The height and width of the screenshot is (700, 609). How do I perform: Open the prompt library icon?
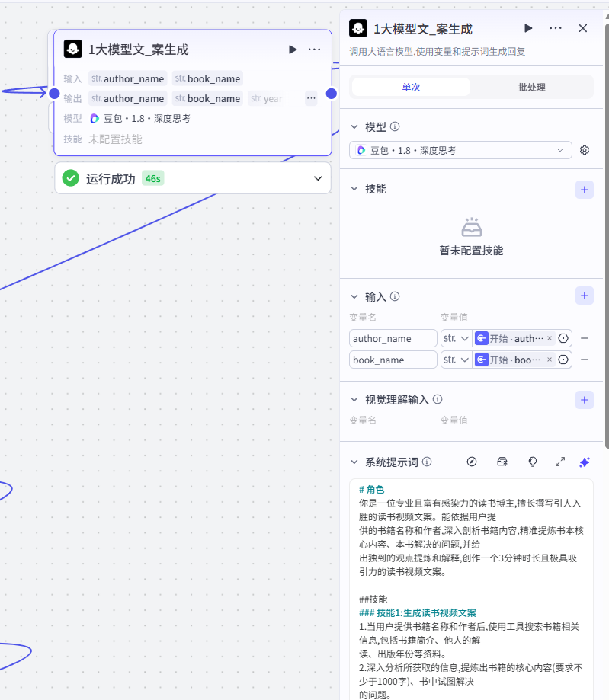click(x=502, y=462)
